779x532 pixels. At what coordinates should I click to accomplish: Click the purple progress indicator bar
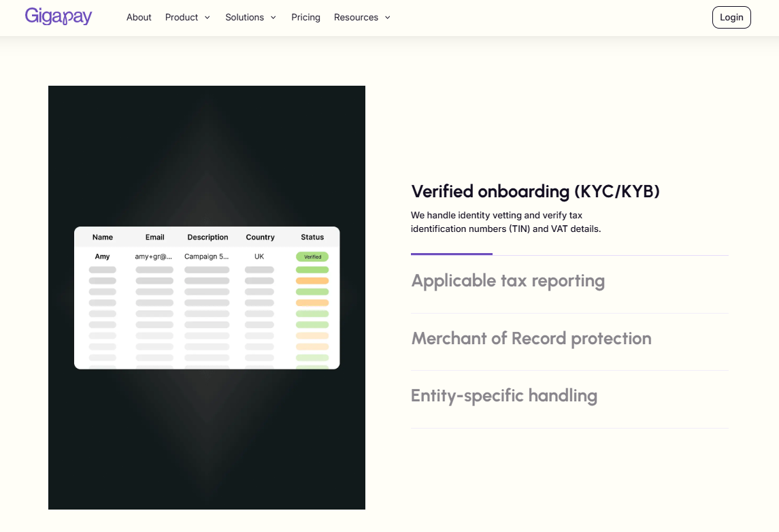tap(452, 254)
